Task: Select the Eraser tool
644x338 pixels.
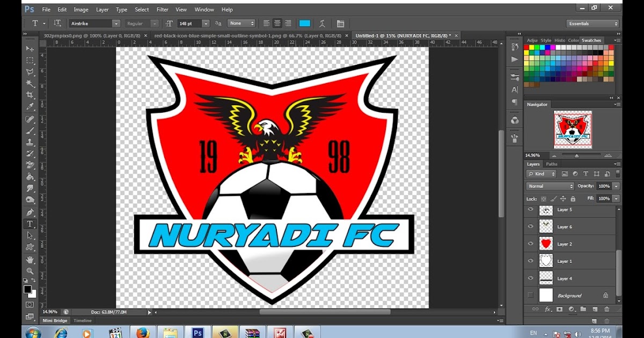Action: click(x=30, y=165)
